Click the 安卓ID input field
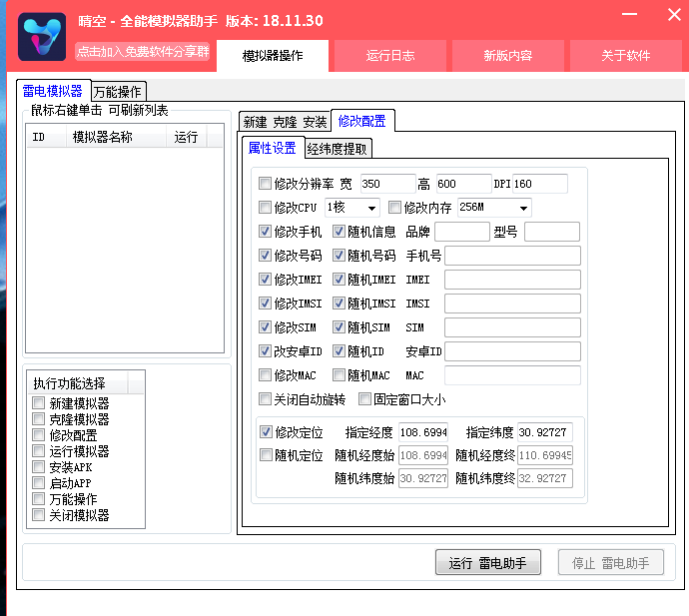The height and width of the screenshot is (616, 689). tap(512, 351)
